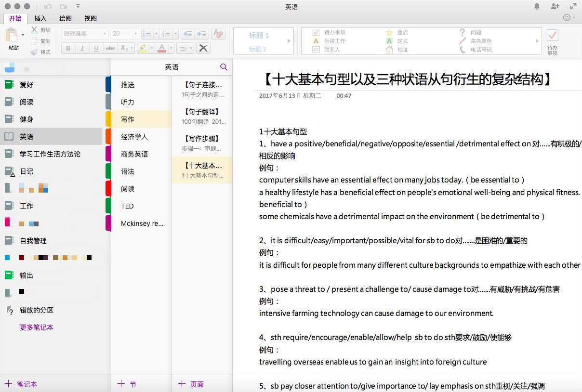Open notifications bell
This screenshot has height=392, width=582.
tap(537, 7)
